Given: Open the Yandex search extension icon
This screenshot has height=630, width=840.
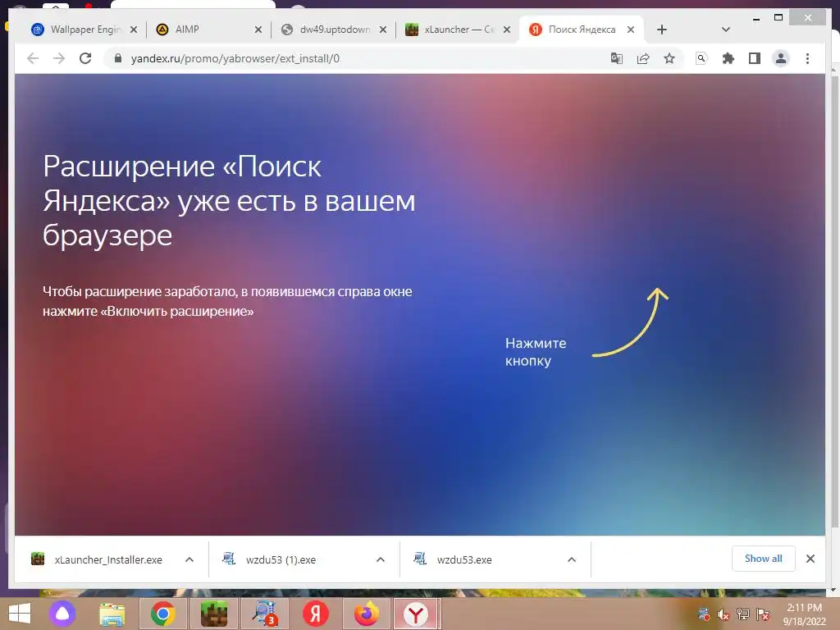Looking at the screenshot, I should pyautogui.click(x=701, y=58).
